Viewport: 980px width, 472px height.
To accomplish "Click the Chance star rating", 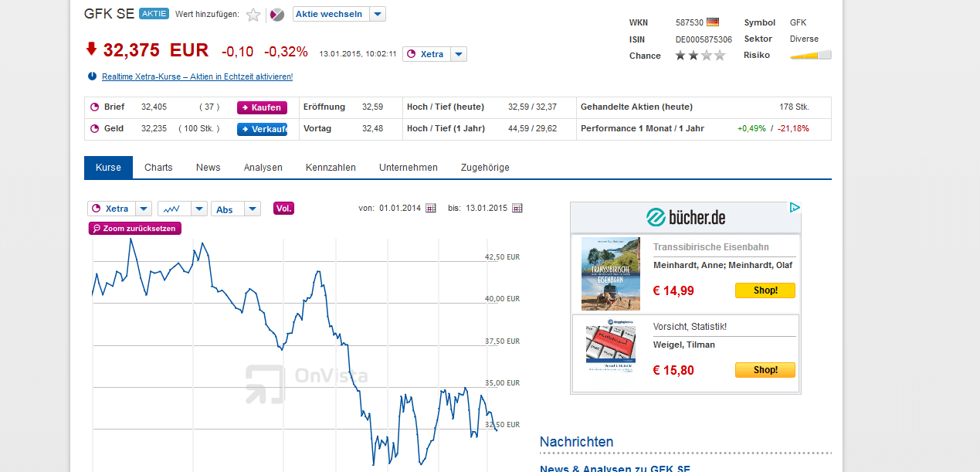I will coord(700,55).
